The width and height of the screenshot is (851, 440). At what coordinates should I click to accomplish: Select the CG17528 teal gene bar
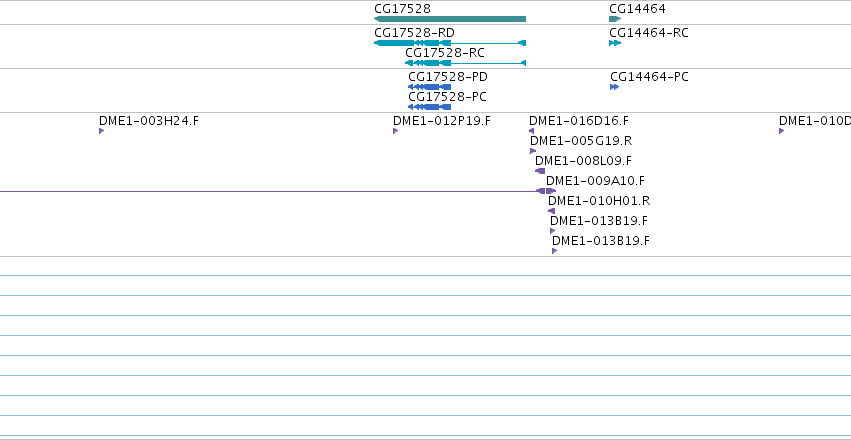coord(450,19)
